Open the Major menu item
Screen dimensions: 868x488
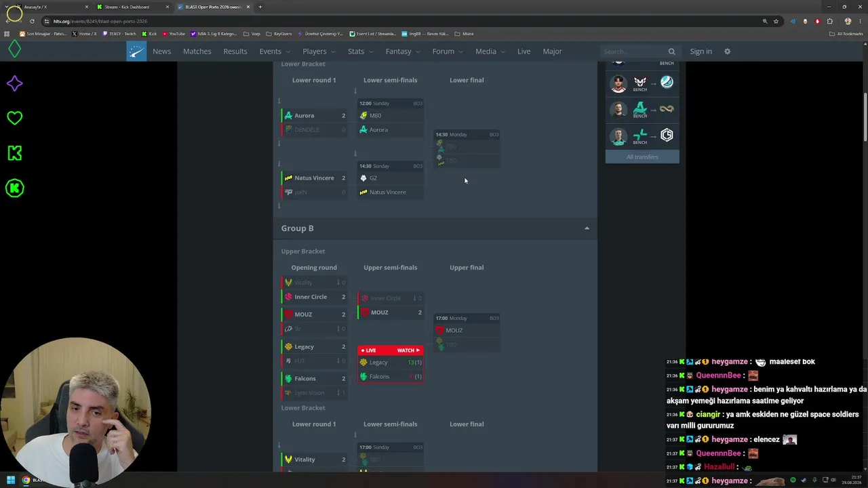[552, 52]
